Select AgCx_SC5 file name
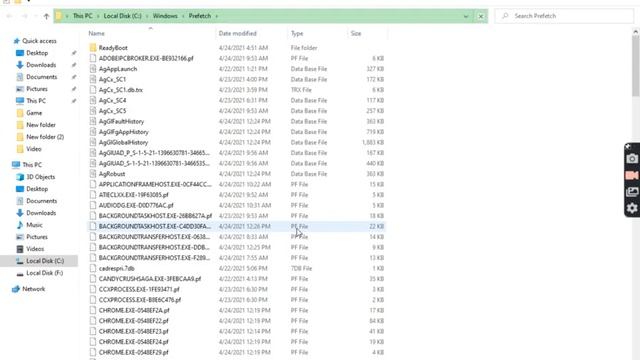 click(x=112, y=111)
